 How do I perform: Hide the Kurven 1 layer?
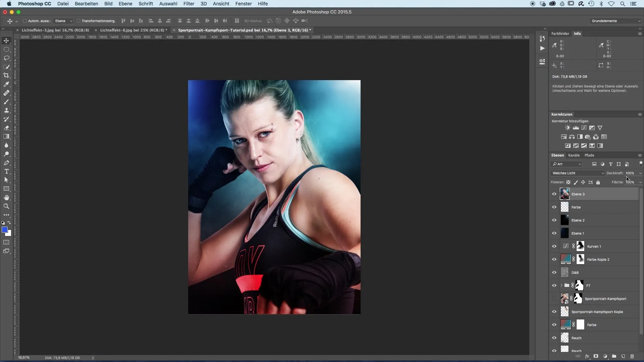[x=554, y=246]
